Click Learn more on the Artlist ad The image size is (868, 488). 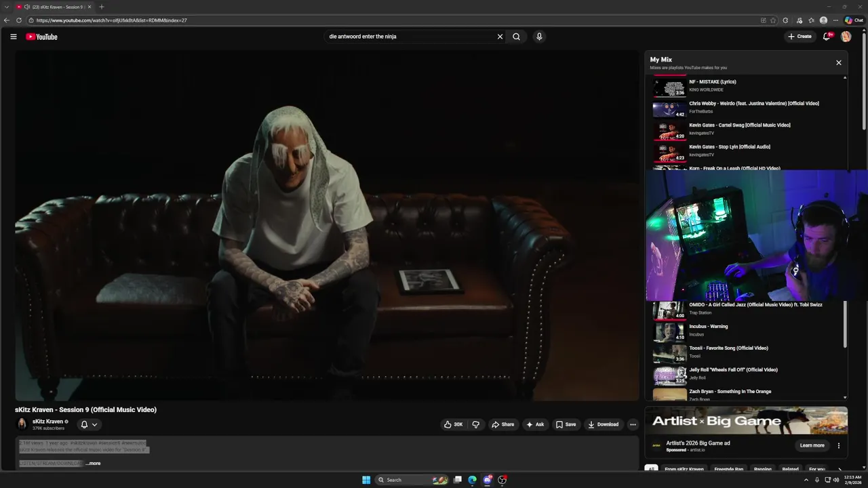(812, 445)
